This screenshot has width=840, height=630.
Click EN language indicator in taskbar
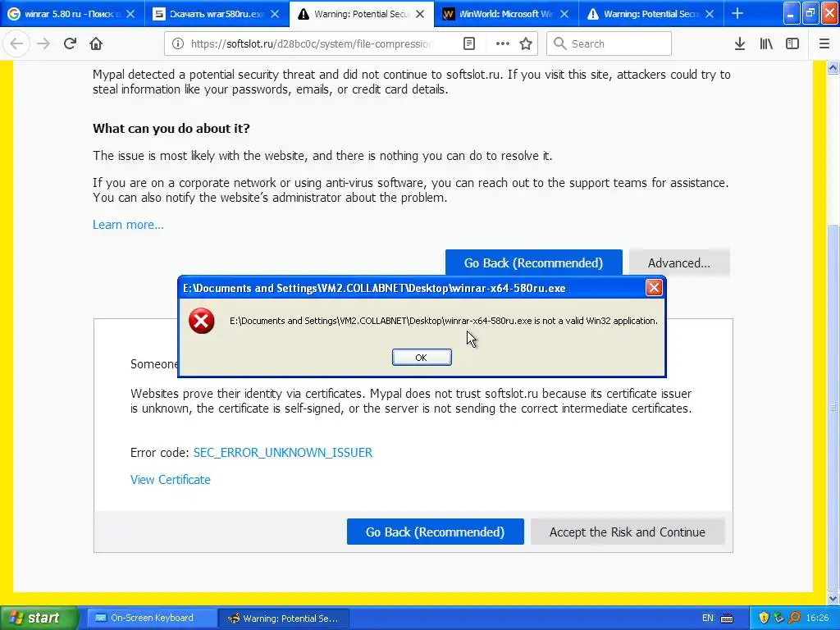(708, 619)
